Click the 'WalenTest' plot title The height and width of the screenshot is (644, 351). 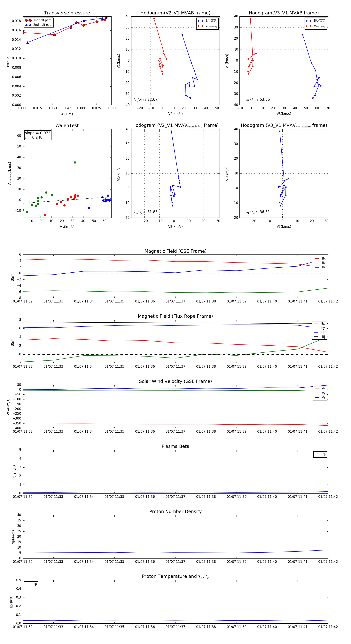tap(67, 125)
